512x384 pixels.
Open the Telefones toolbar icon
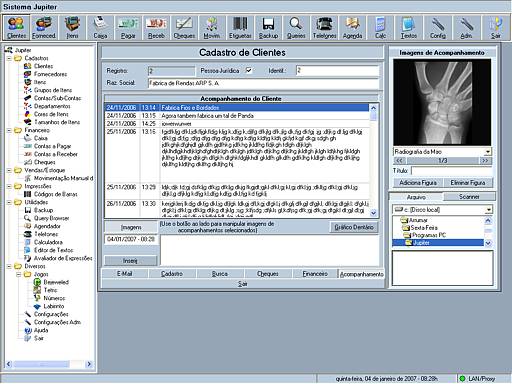coord(324,27)
